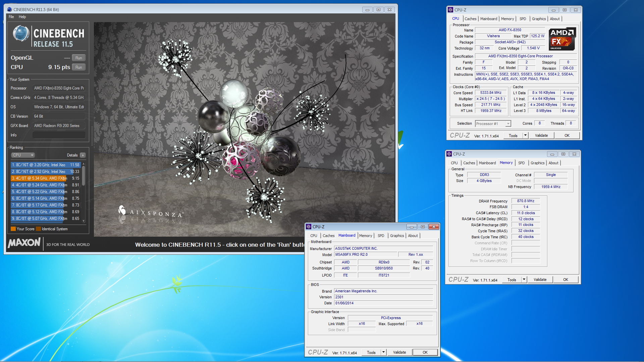Screen dimensions: 644x362
Task: Click the rendered spheres scene image
Action: (244, 129)
